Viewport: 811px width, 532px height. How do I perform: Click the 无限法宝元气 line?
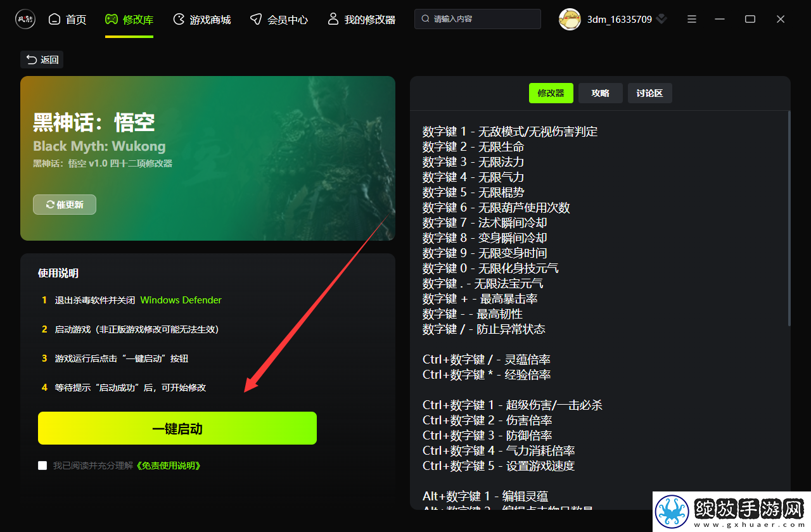click(x=483, y=284)
